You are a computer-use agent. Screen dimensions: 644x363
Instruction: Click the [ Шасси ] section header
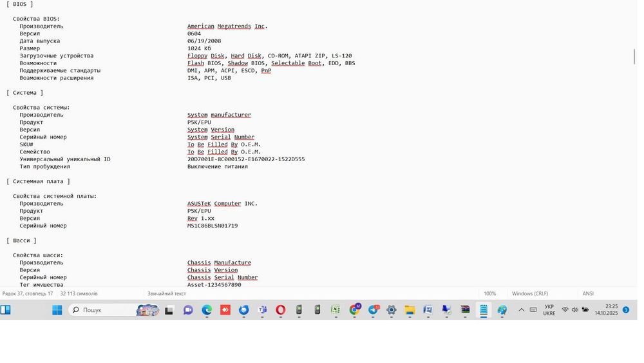tap(21, 240)
